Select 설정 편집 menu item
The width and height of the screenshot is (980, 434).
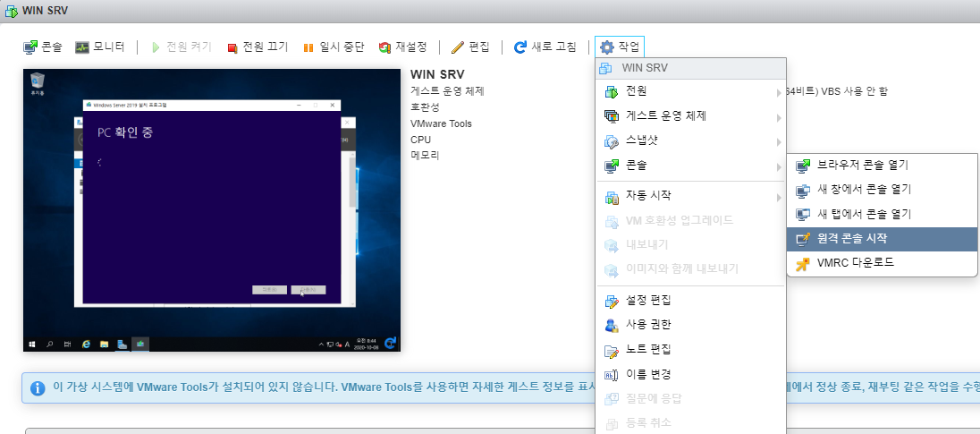click(x=690, y=300)
